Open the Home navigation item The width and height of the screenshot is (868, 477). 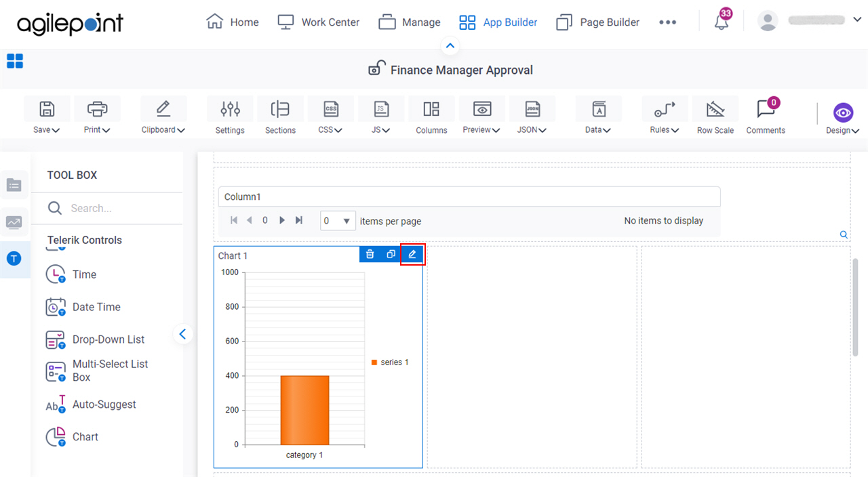pyautogui.click(x=233, y=22)
